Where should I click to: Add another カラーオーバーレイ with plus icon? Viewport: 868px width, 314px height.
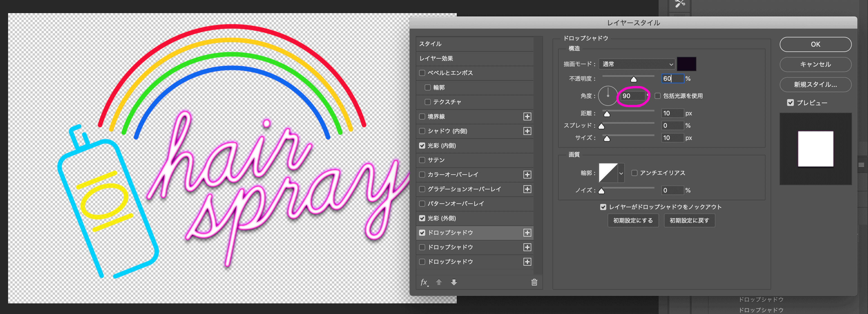527,175
